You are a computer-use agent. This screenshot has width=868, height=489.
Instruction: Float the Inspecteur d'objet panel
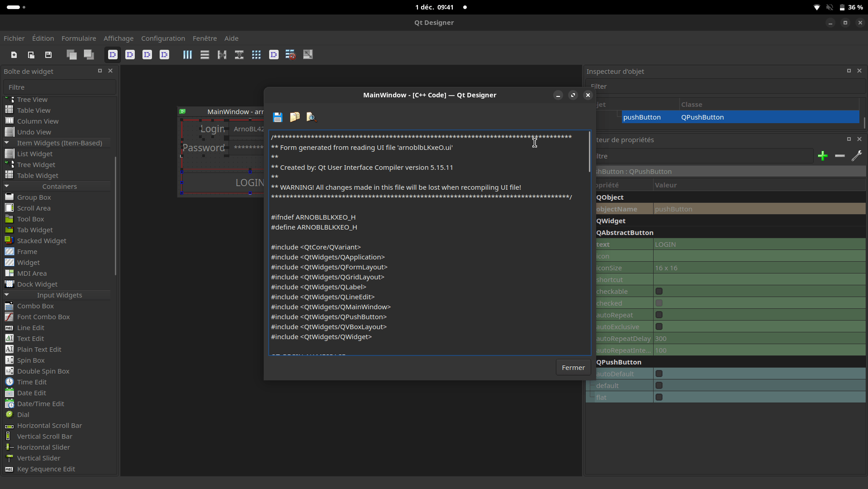[x=849, y=71]
